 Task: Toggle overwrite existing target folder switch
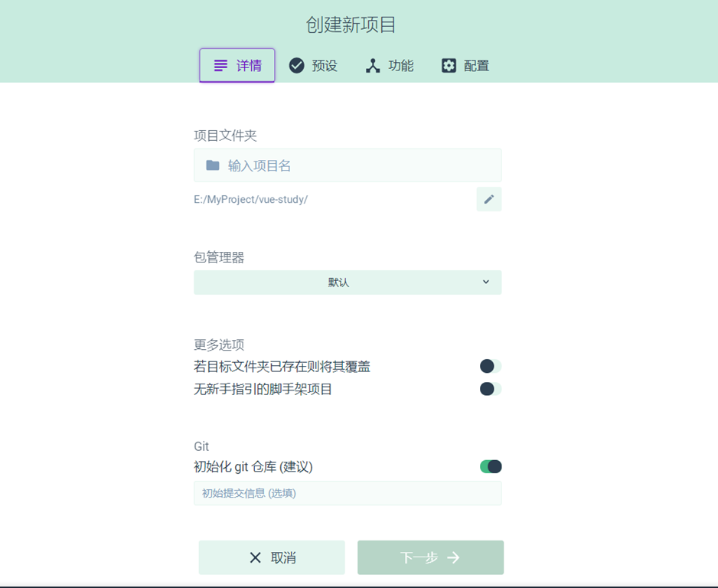490,367
